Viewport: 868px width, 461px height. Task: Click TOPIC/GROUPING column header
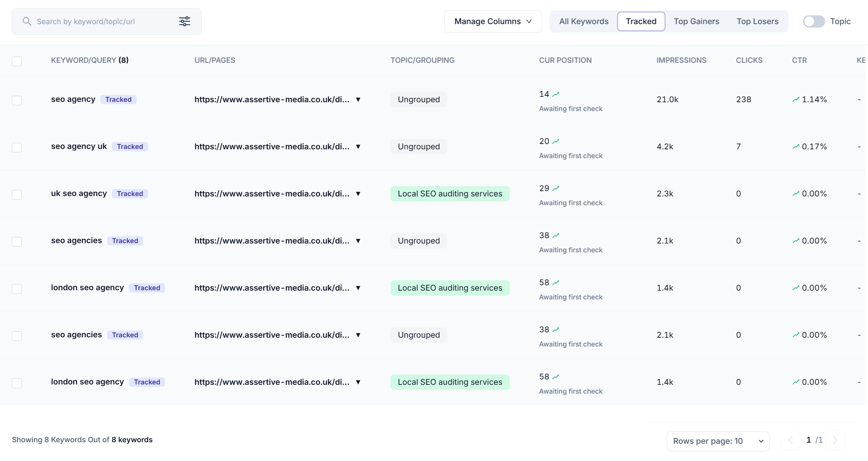click(422, 60)
